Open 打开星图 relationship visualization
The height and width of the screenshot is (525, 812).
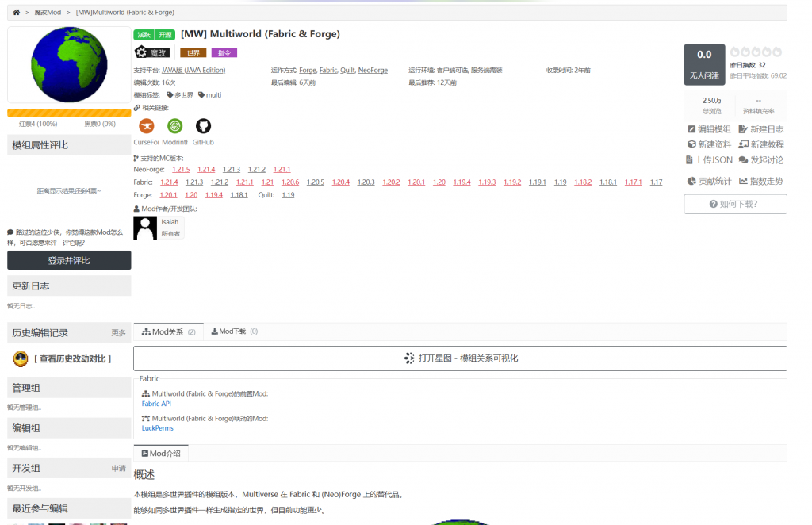(x=461, y=358)
